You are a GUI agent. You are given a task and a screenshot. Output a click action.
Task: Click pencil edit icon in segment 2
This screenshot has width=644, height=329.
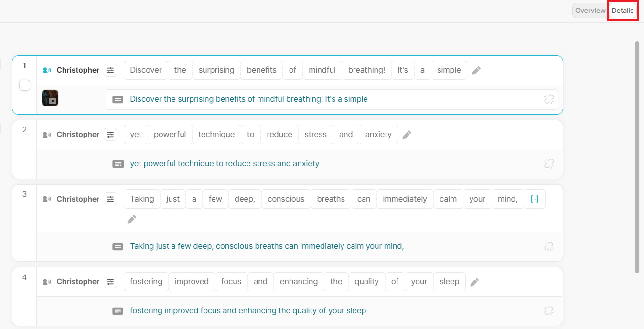point(407,135)
